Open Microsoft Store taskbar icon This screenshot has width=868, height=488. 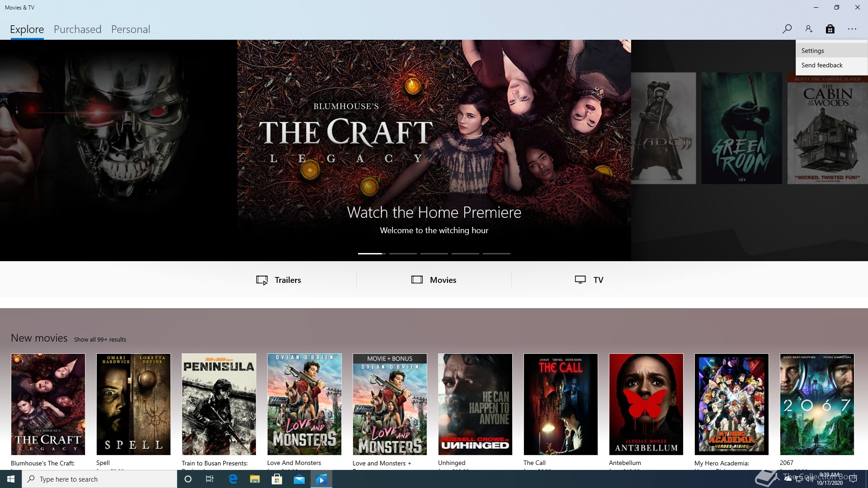point(277,479)
